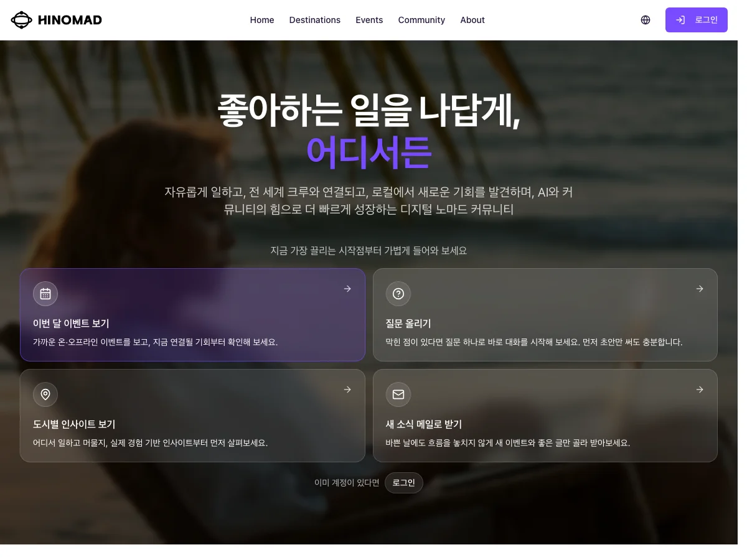Open the Events nav item
Screen dimensions: 747x560
coord(369,20)
